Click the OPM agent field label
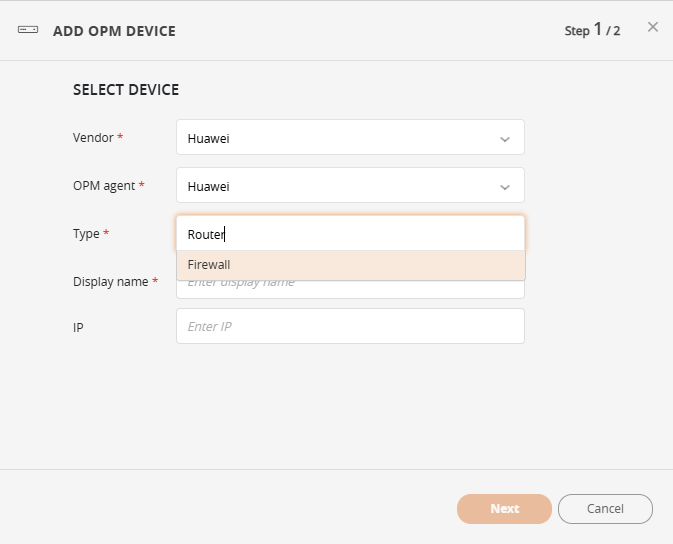 (x=104, y=186)
